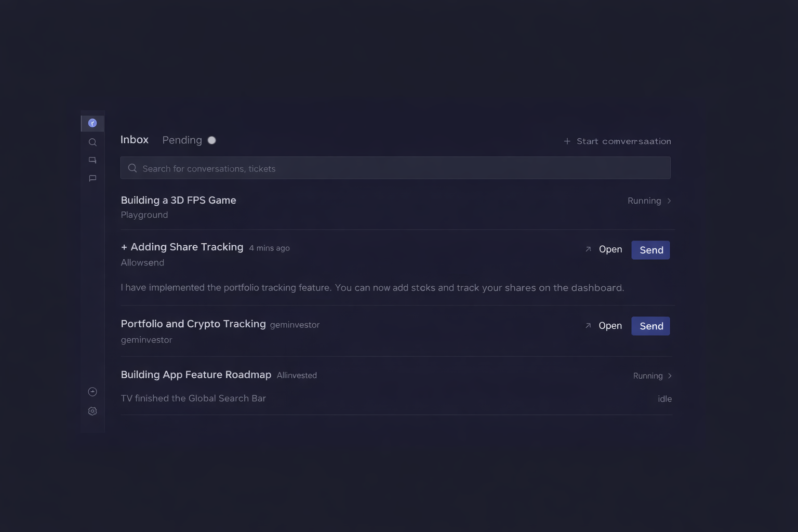Viewport: 798px width, 532px height.
Task: Expand the Building App Feature Roadmap chevron
Action: point(670,376)
